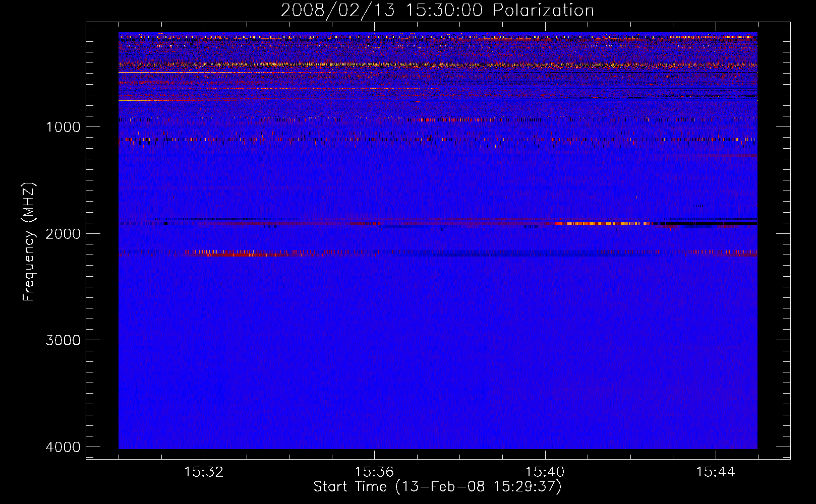Click the "1000" frequency tick label

pyautogui.click(x=63, y=127)
